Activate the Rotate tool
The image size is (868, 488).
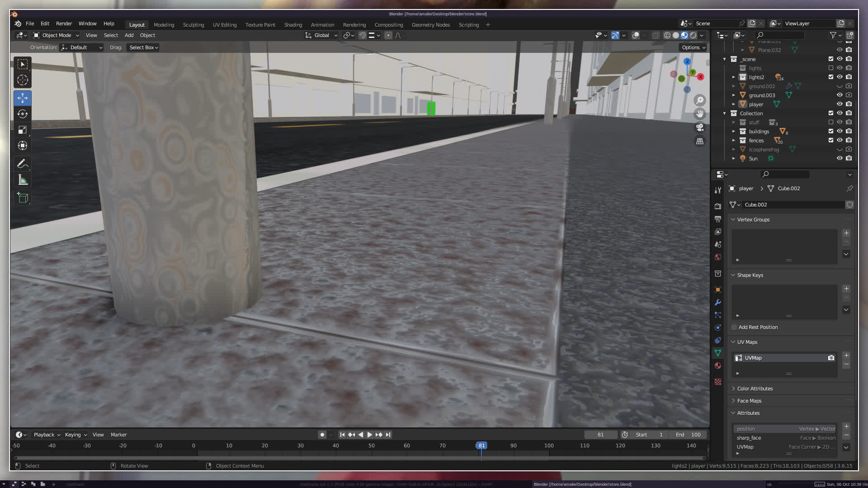[23, 114]
